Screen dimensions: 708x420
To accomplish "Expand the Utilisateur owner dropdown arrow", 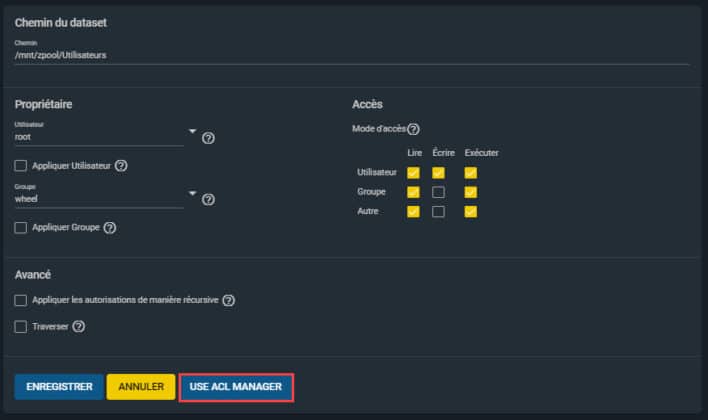I will tap(192, 131).
